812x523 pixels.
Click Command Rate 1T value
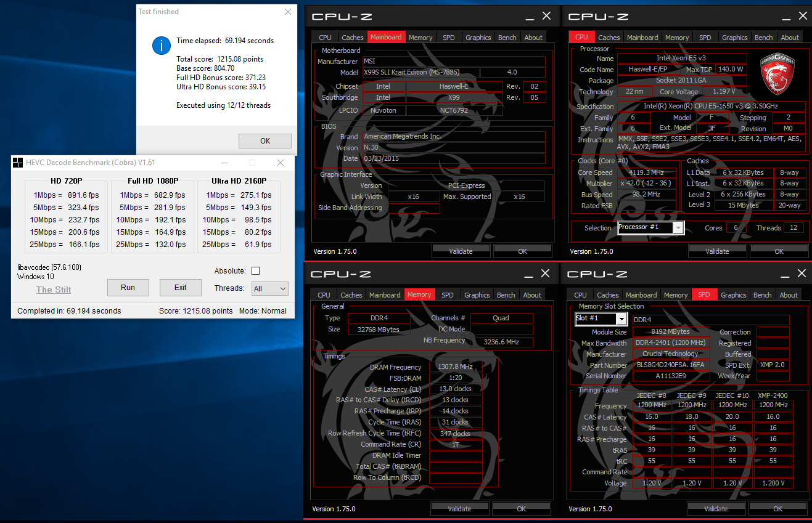456,445
